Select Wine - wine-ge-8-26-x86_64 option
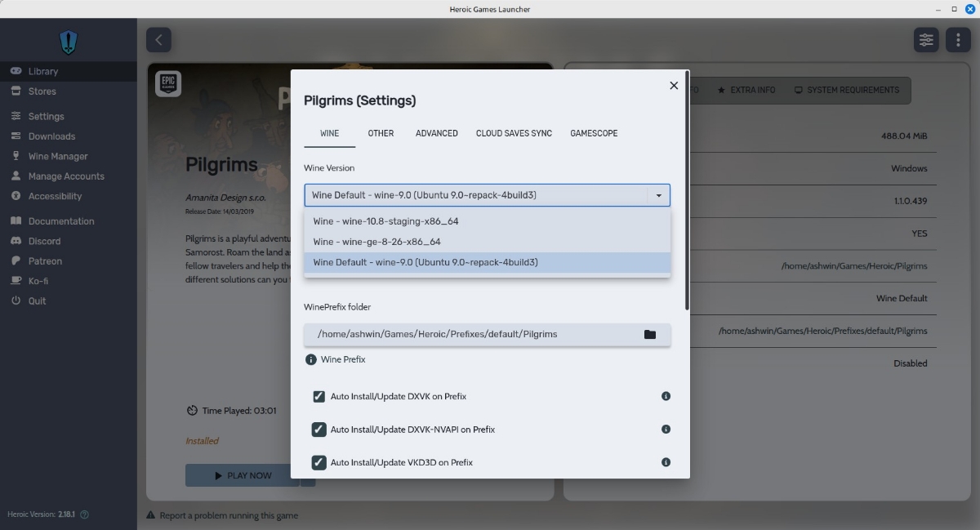The height and width of the screenshot is (530, 980). pos(488,241)
